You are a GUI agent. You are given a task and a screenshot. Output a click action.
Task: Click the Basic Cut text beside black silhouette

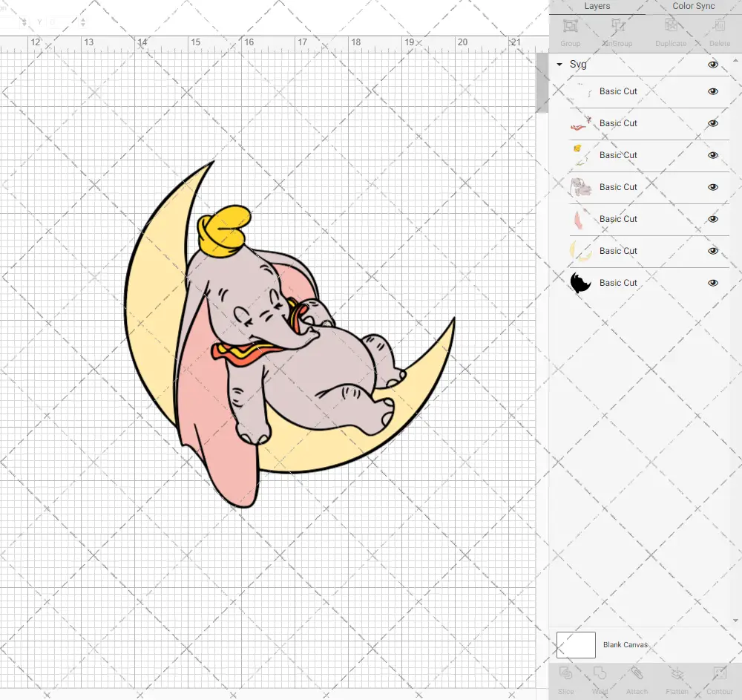(x=618, y=283)
